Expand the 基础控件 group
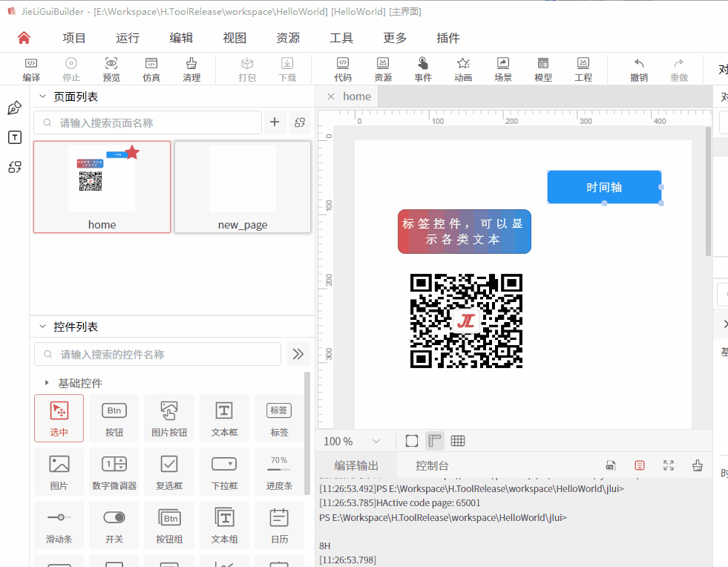 47,383
